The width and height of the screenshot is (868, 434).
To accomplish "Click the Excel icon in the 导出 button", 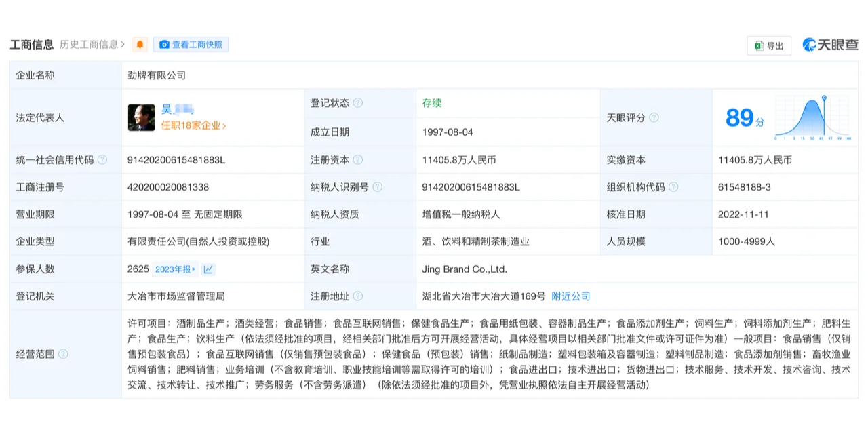I will pyautogui.click(x=758, y=45).
